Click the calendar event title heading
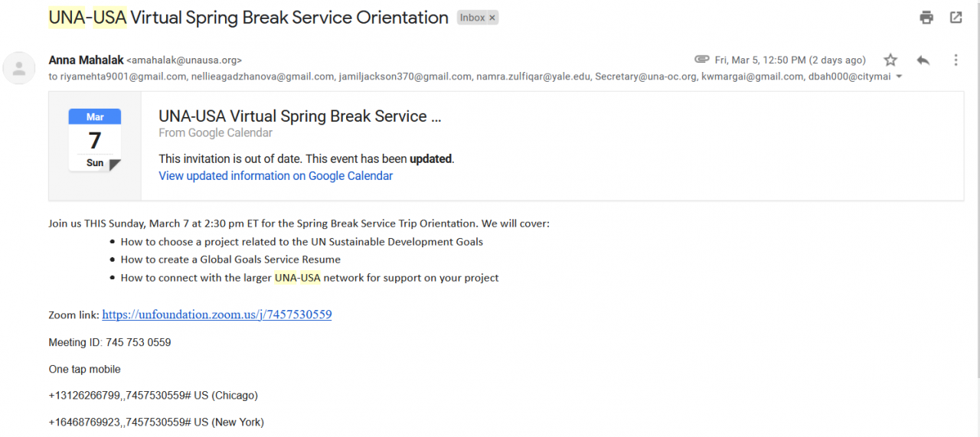The width and height of the screenshot is (980, 437). pyautogui.click(x=299, y=116)
